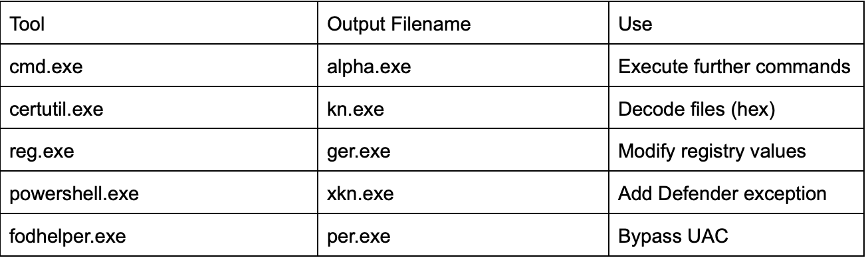Click the Execute further commands cell

(x=737, y=67)
